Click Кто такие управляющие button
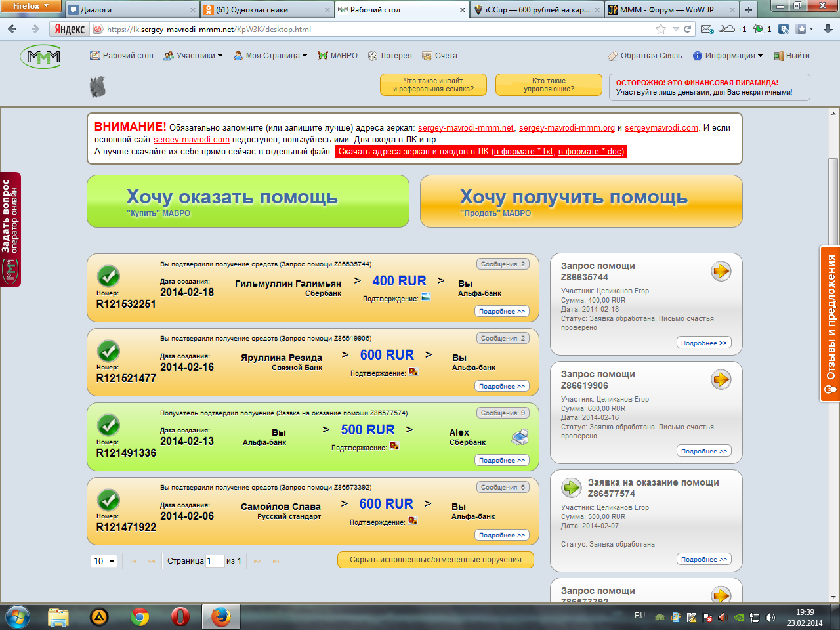 point(549,85)
